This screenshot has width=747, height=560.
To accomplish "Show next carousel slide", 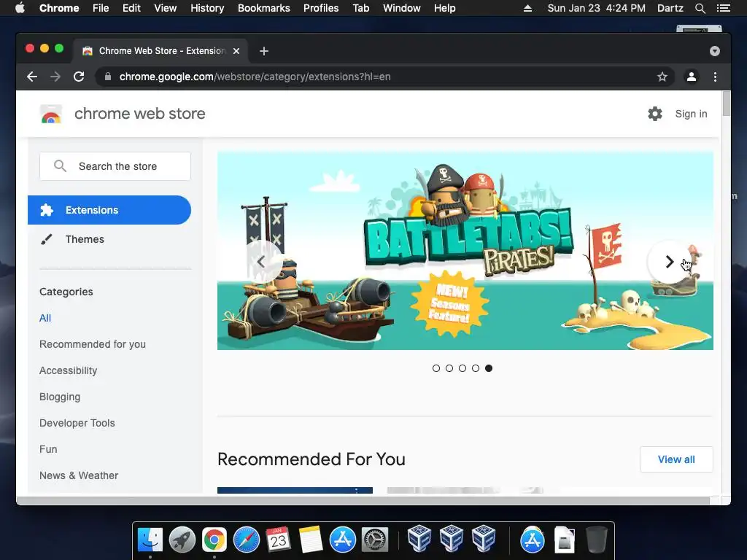I will (x=669, y=262).
